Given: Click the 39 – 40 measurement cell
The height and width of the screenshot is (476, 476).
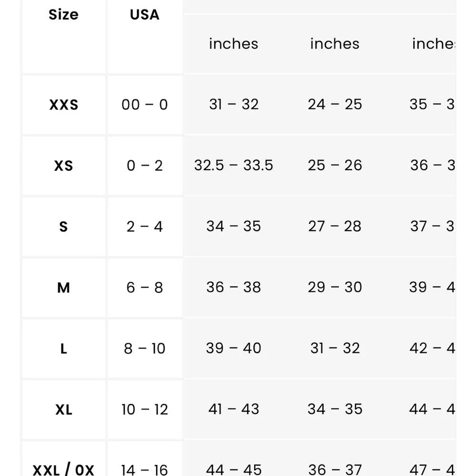Looking at the screenshot, I should click(234, 348).
